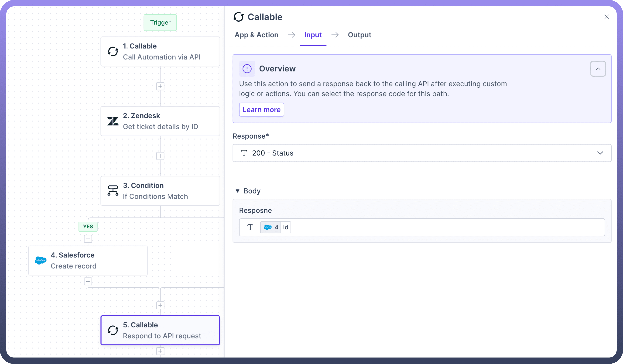Click plus icon between Callable and Zendesk steps

coord(160,86)
